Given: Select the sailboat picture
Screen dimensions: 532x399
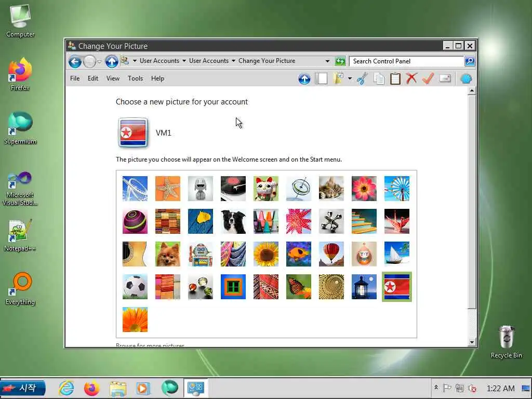Looking at the screenshot, I should click(397, 254).
